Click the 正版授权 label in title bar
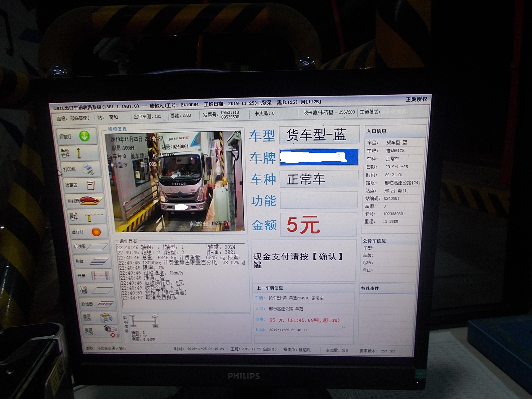The width and height of the screenshot is (532, 399). click(x=416, y=99)
